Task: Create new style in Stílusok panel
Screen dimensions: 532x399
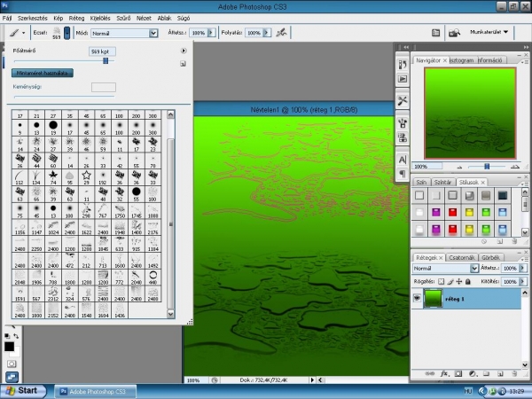Action: pos(500,241)
